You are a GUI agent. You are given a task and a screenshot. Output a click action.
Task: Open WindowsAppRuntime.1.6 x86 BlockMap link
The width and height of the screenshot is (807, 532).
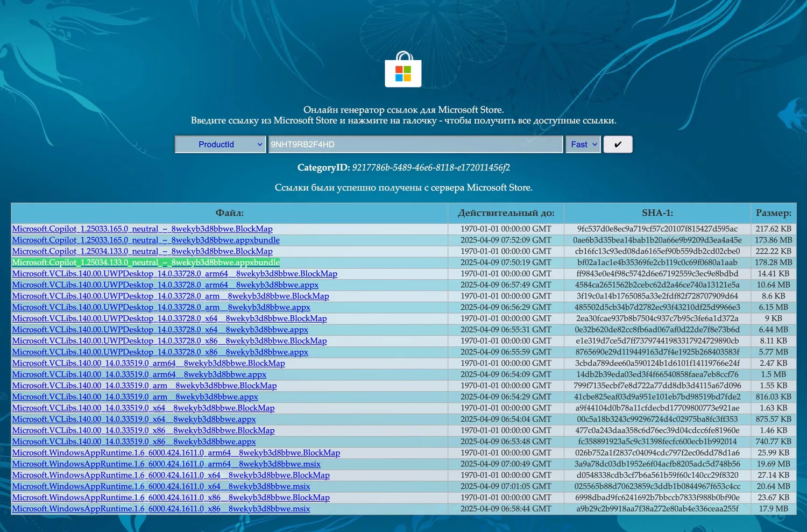pos(171,498)
